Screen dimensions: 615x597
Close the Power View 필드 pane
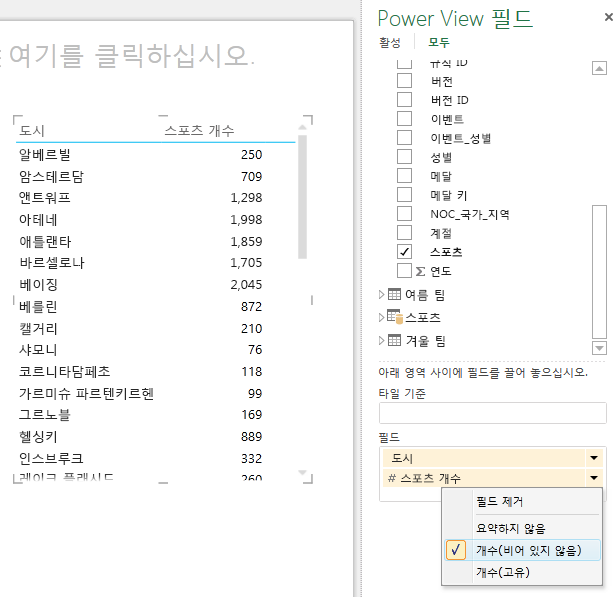pyautogui.click(x=608, y=17)
